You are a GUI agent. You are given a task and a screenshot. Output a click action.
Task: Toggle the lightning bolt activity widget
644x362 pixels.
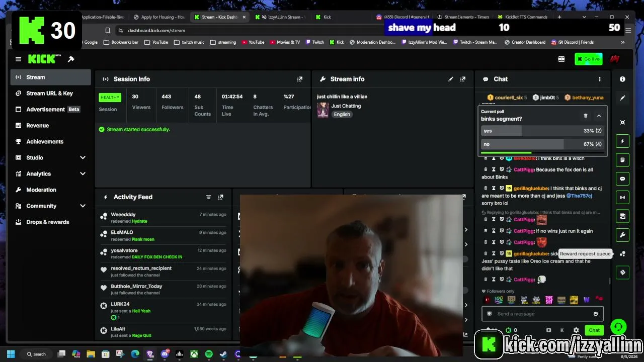click(622, 141)
